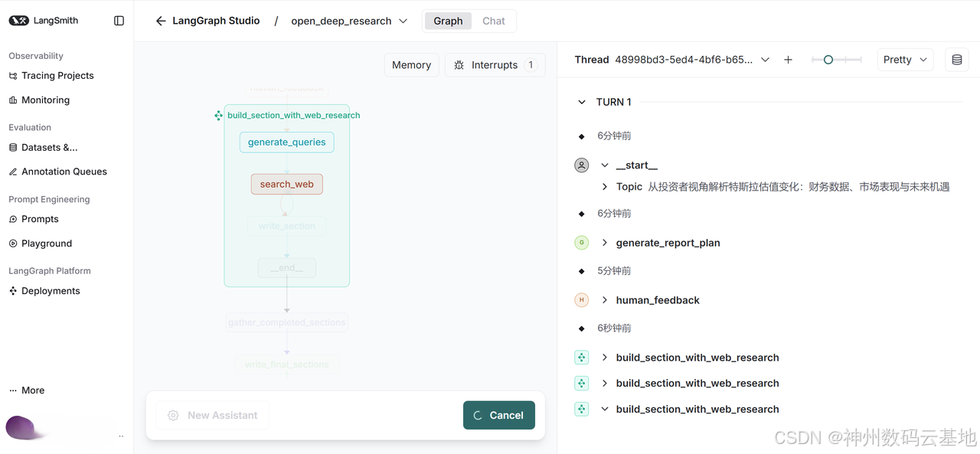Open the Pretty view dropdown
The height and width of the screenshot is (454, 980).
905,60
